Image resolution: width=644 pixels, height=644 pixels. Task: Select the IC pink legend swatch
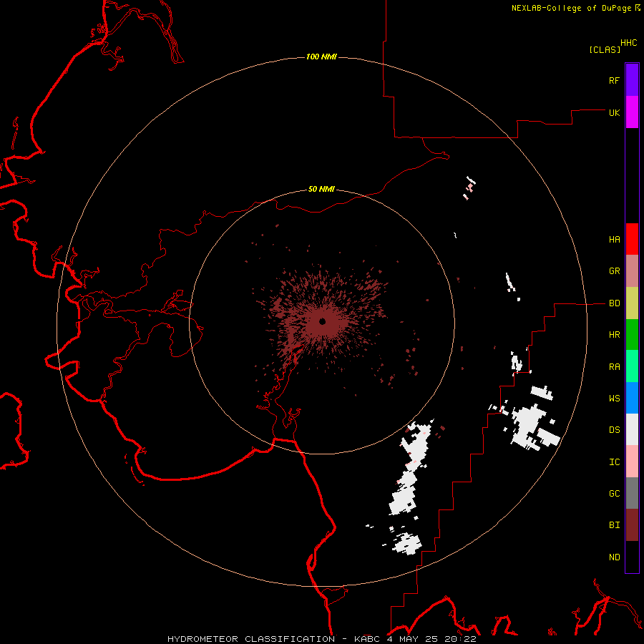pyautogui.click(x=632, y=462)
